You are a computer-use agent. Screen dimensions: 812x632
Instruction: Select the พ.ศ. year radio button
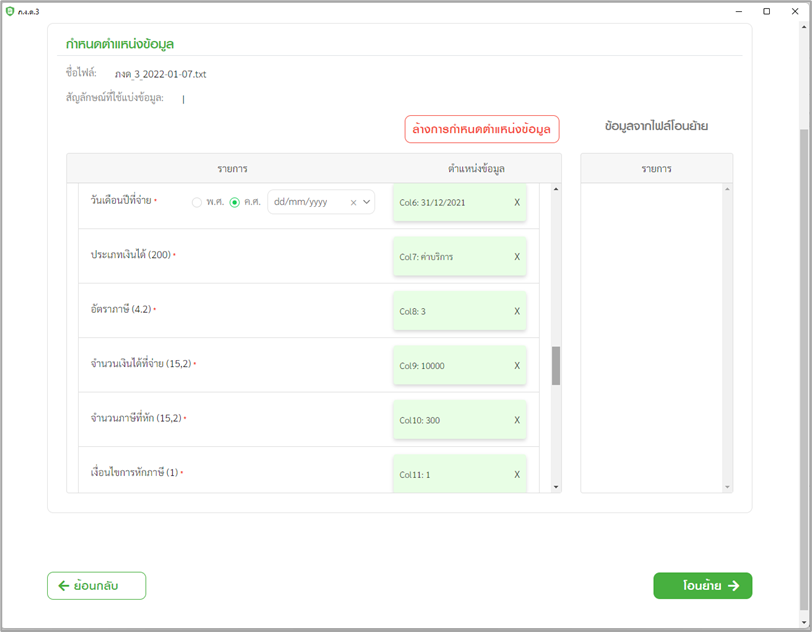tap(197, 202)
